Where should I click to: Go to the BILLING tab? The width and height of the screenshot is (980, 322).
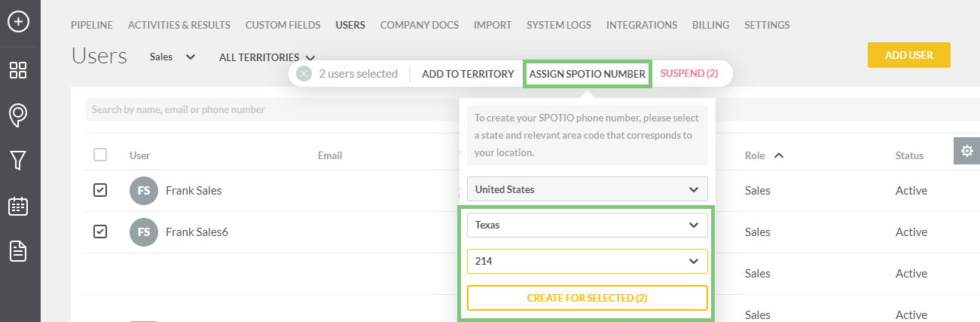[711, 25]
